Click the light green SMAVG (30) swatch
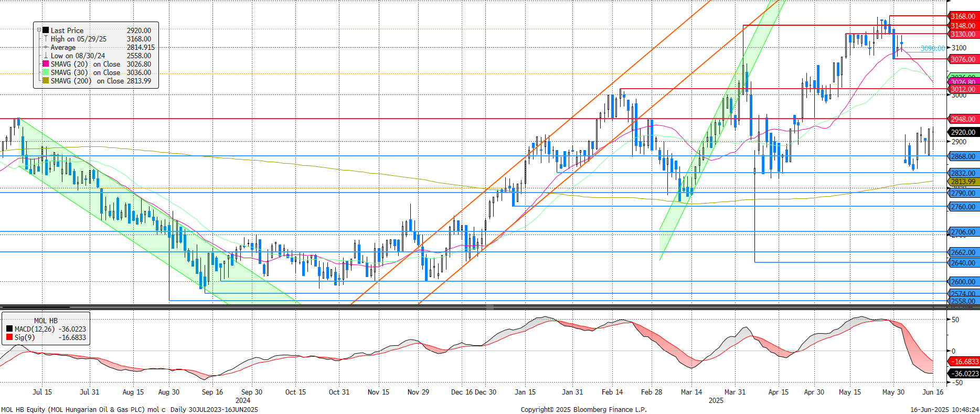This screenshot has width=980, height=414. tap(46, 72)
